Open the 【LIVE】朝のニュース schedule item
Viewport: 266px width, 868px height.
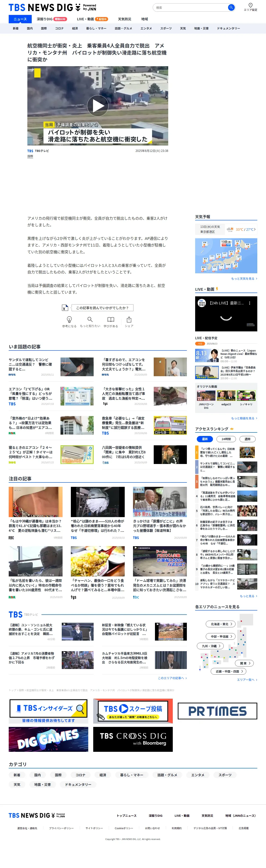(226, 355)
